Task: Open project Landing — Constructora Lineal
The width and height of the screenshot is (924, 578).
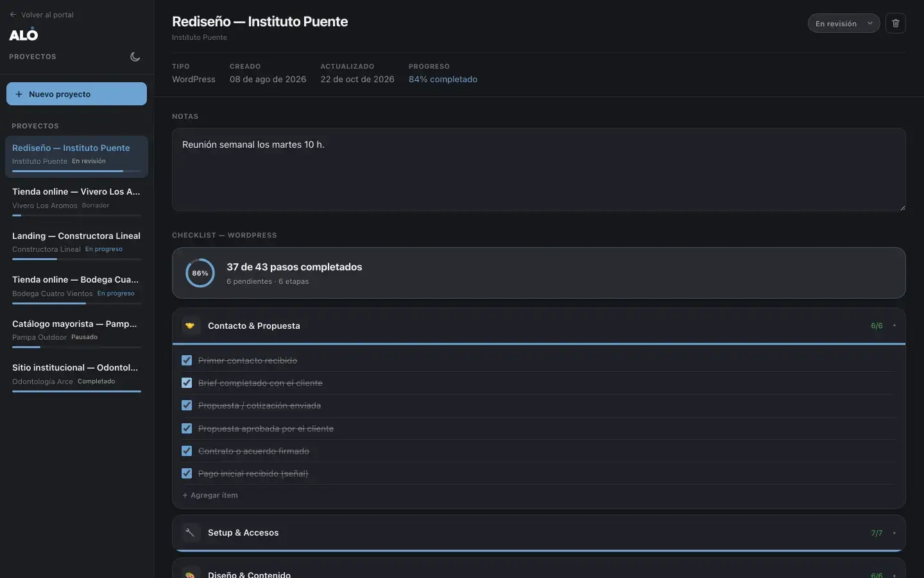Action: tap(76, 245)
